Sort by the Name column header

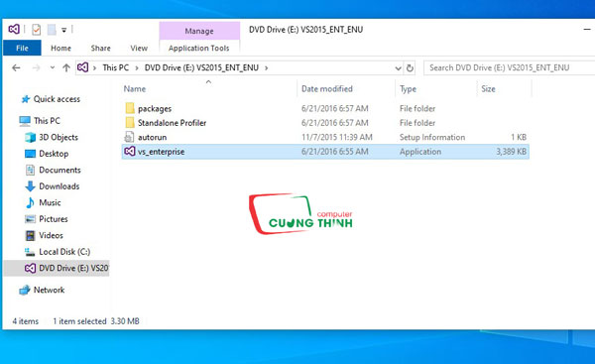pyautogui.click(x=135, y=89)
